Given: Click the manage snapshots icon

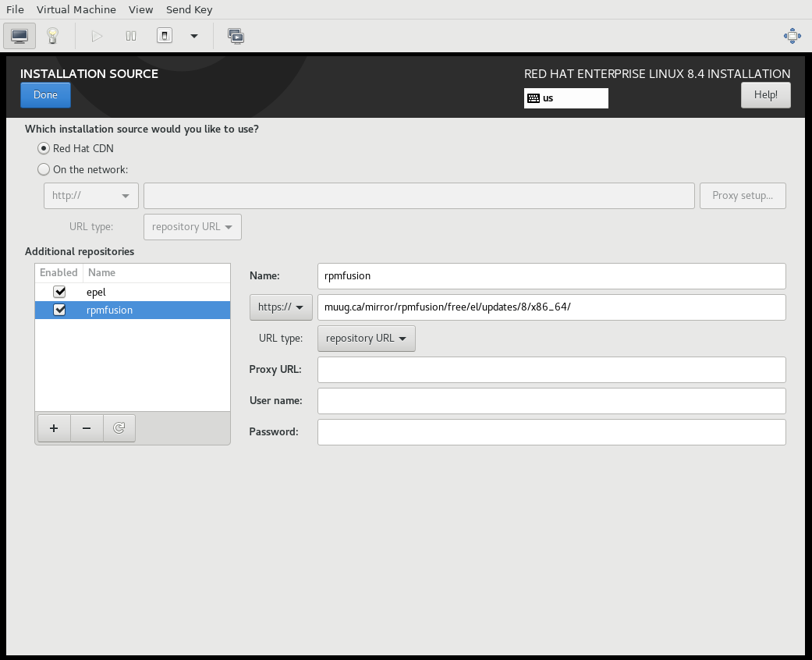Looking at the screenshot, I should [x=236, y=36].
